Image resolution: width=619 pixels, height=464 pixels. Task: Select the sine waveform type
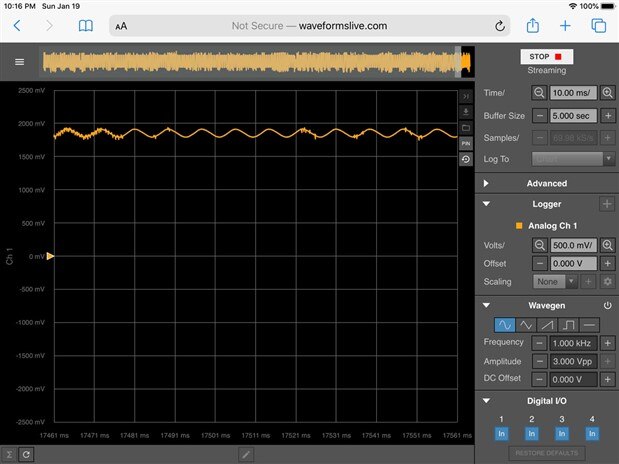pos(505,325)
